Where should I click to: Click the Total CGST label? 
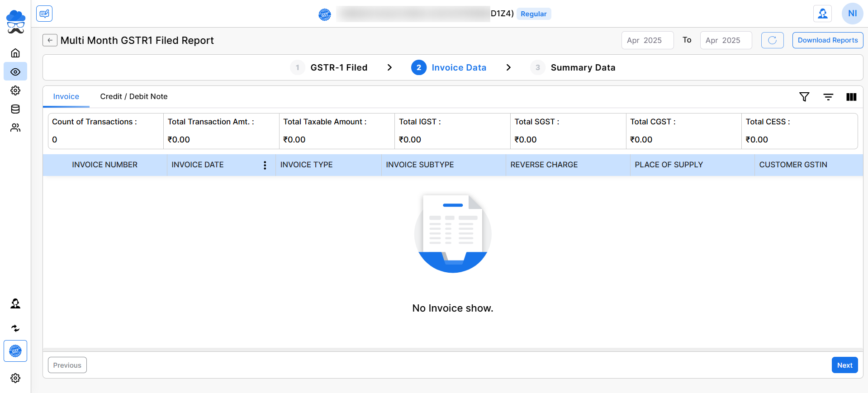653,122
